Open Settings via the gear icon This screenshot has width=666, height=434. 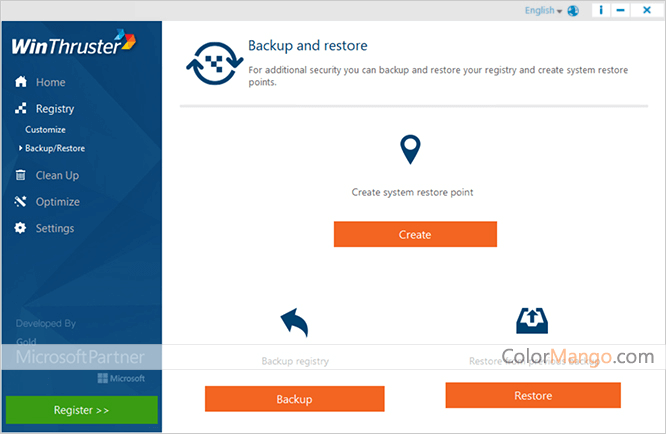(21, 228)
